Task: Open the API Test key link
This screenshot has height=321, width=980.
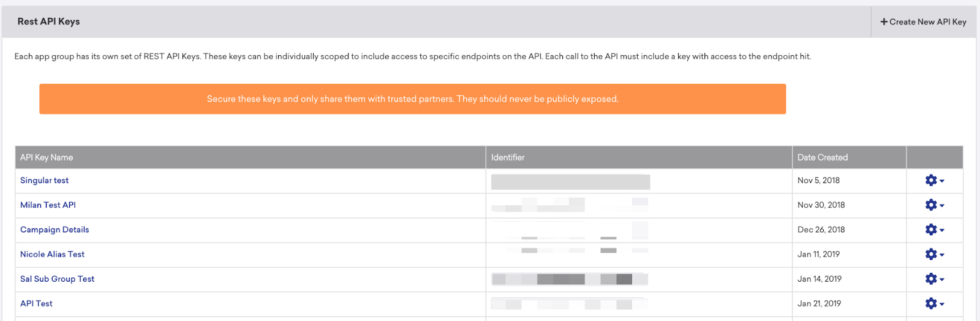Action: point(36,303)
